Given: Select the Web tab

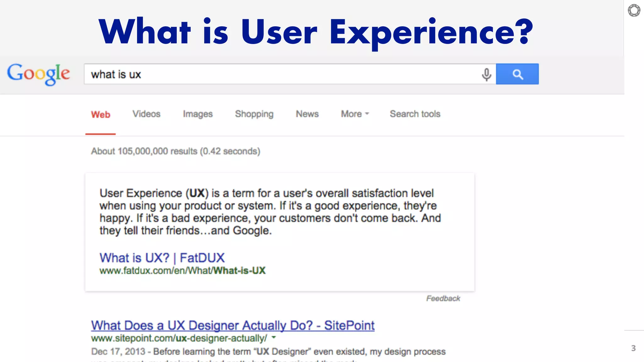Looking at the screenshot, I should point(101,114).
